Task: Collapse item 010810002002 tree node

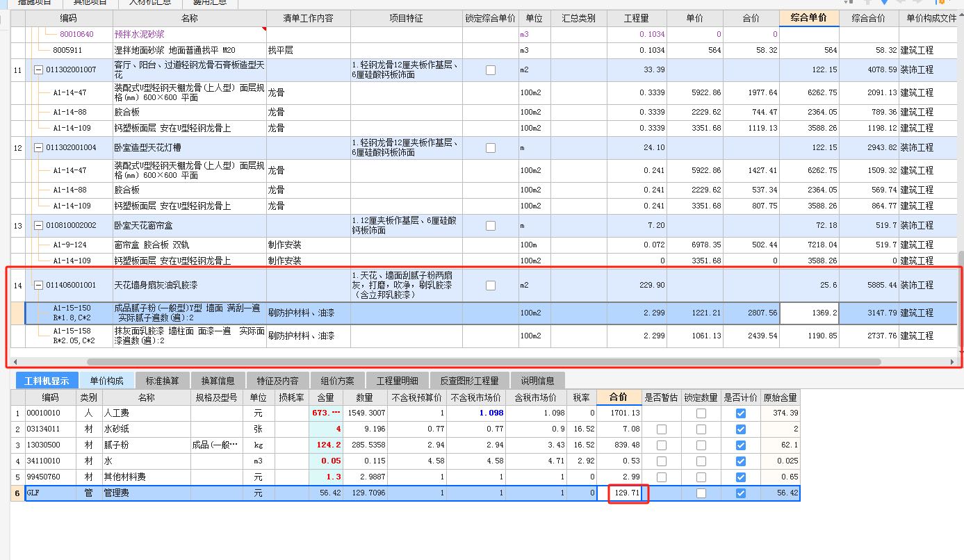Action: 38,226
